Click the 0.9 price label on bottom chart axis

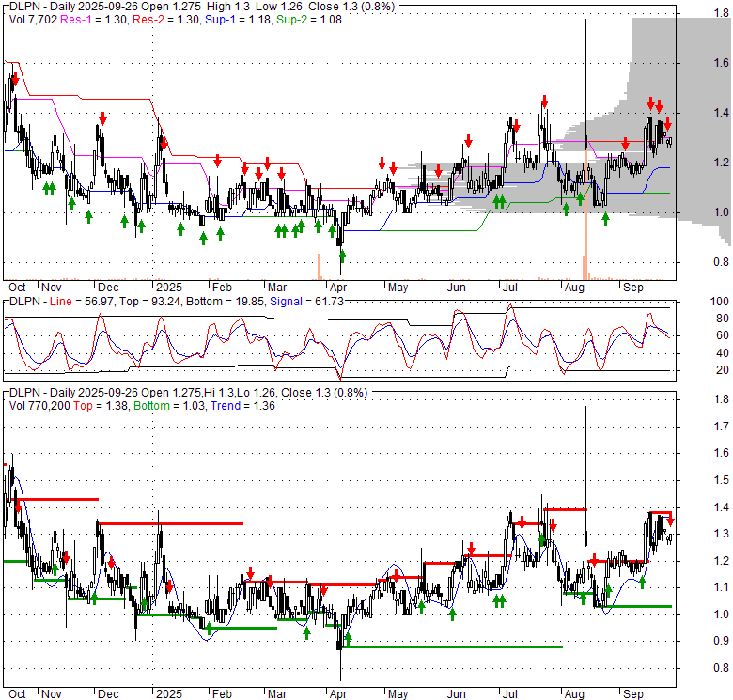pos(721,641)
